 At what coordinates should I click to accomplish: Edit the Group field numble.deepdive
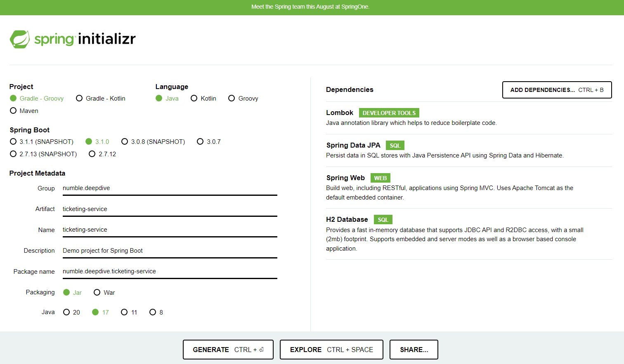coord(170,188)
